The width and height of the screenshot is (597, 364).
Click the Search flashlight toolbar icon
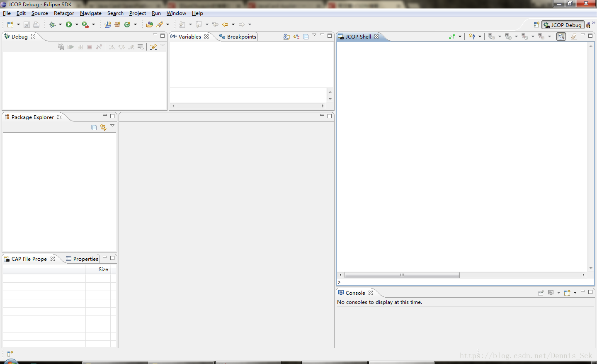click(160, 25)
